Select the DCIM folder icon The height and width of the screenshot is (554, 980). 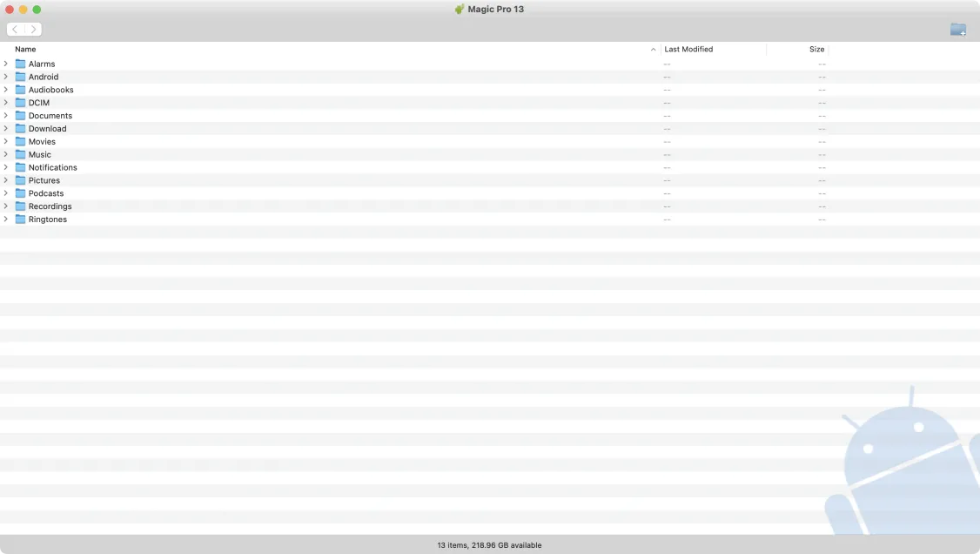21,103
